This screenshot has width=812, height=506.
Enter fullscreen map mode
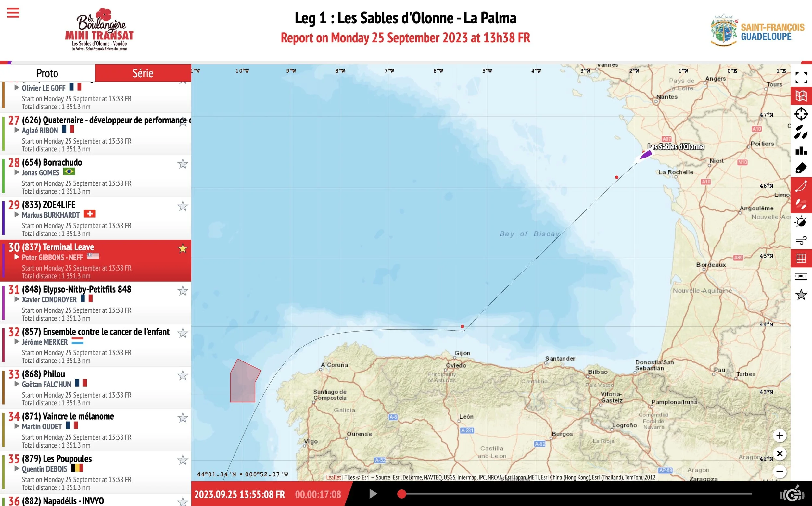801,78
